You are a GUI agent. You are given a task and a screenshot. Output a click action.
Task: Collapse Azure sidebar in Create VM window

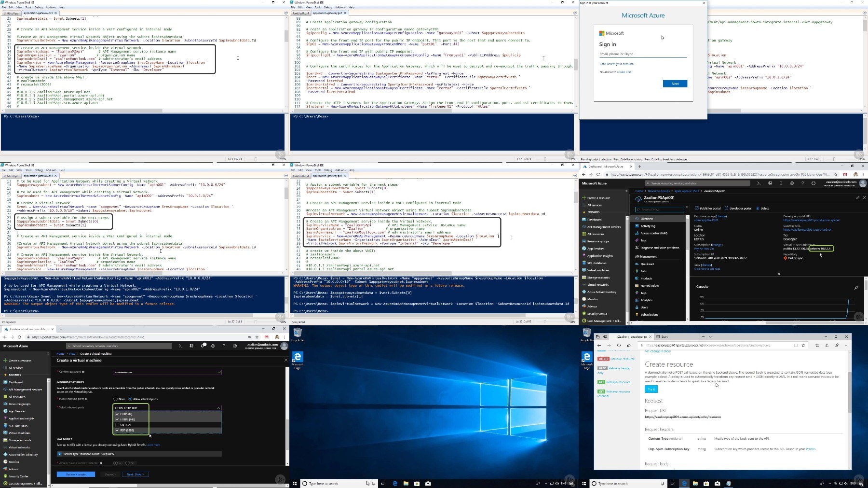coord(47,353)
